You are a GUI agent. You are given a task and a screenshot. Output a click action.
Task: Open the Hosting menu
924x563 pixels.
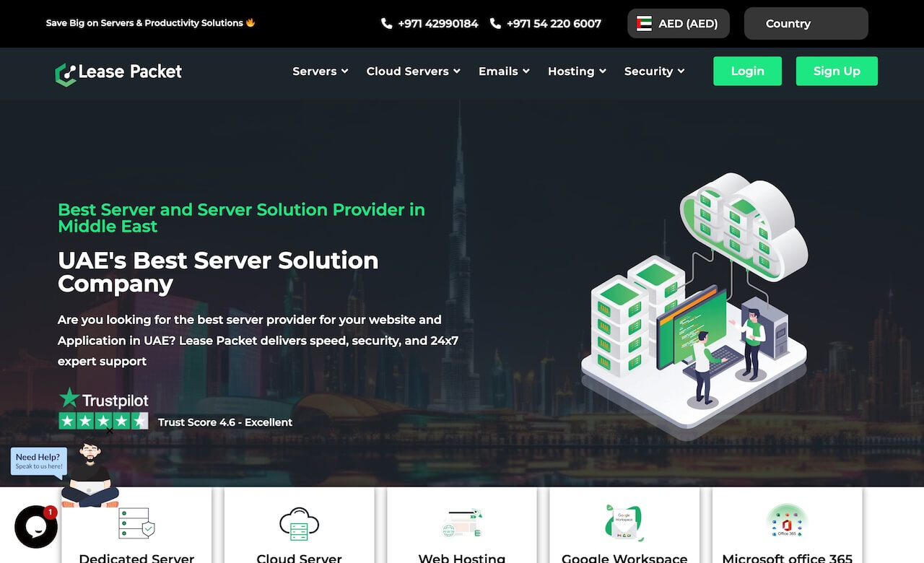(x=577, y=71)
